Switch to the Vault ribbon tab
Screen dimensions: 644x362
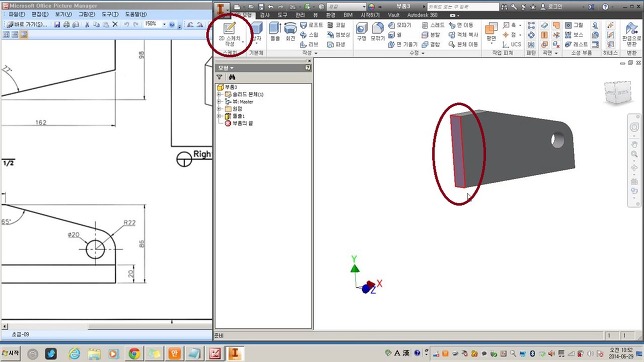coord(393,15)
